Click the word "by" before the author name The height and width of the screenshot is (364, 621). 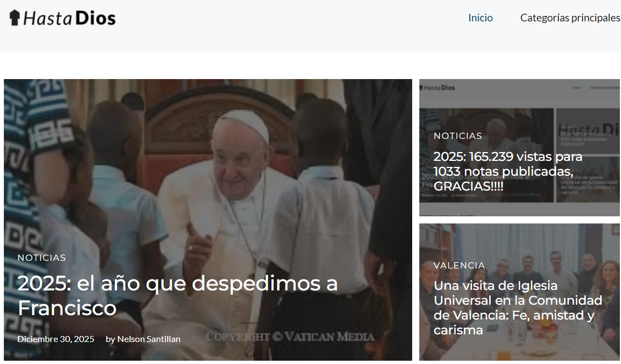(110, 339)
